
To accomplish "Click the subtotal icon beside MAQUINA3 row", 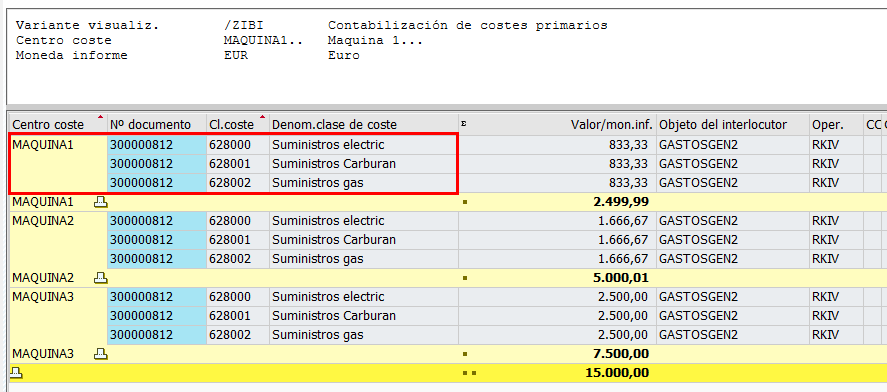I will (x=101, y=354).
